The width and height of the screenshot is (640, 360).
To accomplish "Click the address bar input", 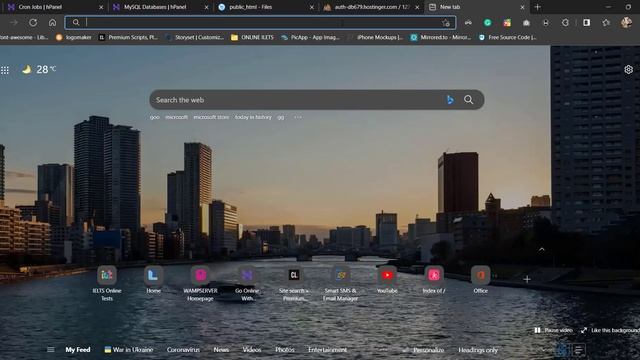I will pyautogui.click(x=261, y=22).
